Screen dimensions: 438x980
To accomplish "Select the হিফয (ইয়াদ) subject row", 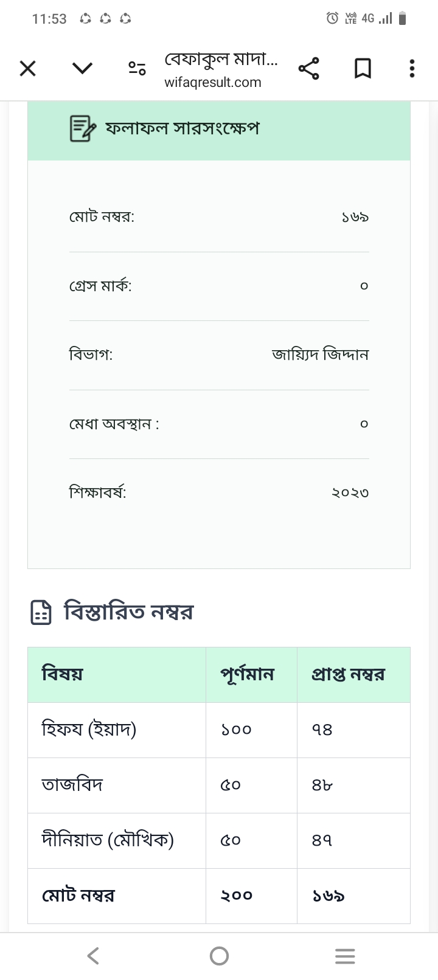I will pos(89,730).
